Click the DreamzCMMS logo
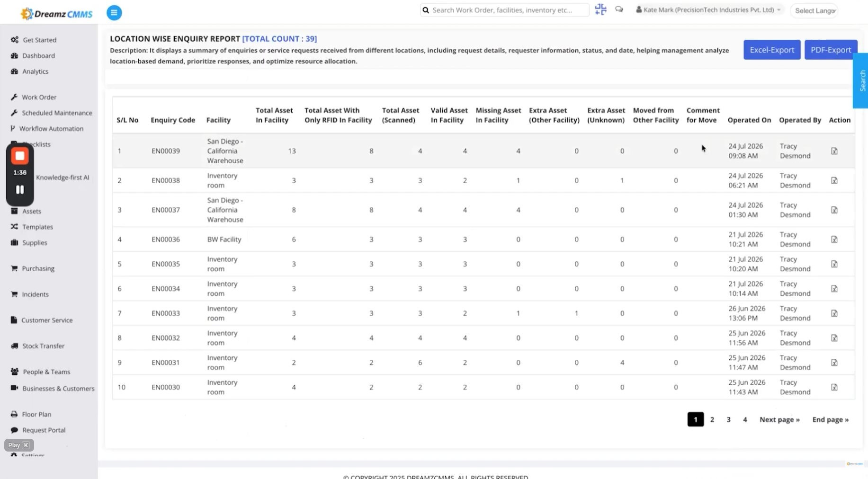The width and height of the screenshot is (868, 479). tap(56, 14)
